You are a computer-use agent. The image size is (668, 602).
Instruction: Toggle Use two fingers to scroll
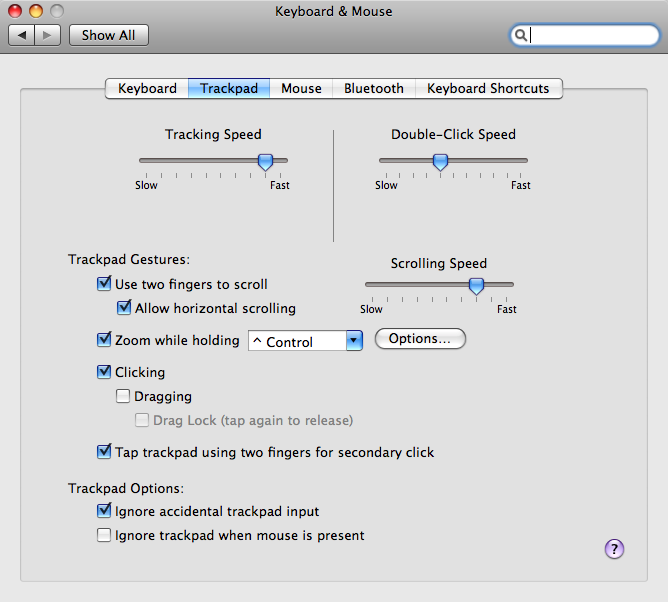104,283
